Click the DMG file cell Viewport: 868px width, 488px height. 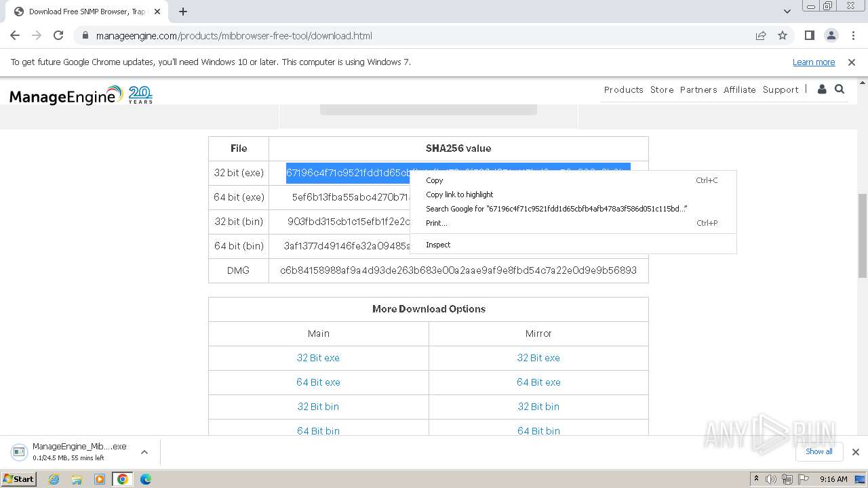[239, 270]
